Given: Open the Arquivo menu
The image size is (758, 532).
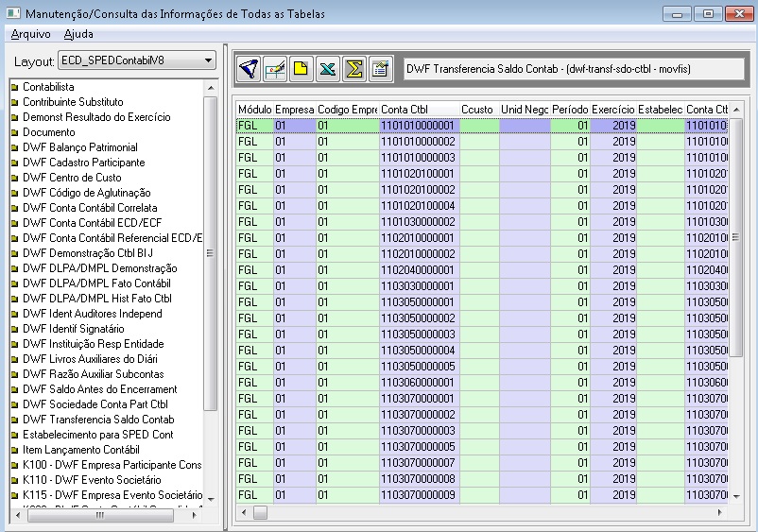Looking at the screenshot, I should [30, 34].
